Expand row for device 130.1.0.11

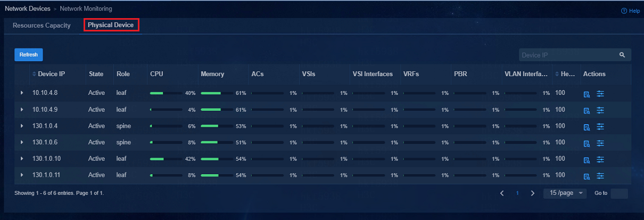point(22,175)
